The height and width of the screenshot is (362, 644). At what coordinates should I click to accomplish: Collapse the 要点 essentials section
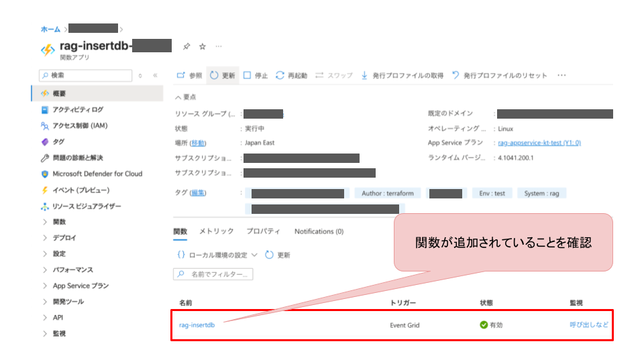tap(185, 97)
